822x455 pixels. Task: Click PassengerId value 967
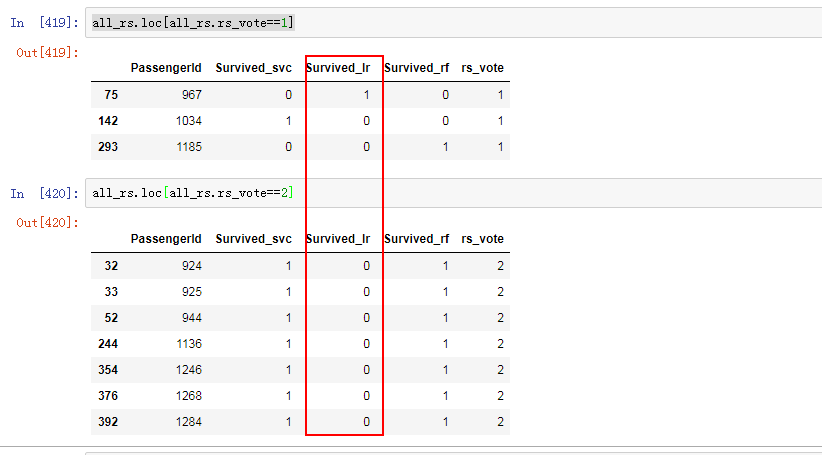(x=192, y=95)
